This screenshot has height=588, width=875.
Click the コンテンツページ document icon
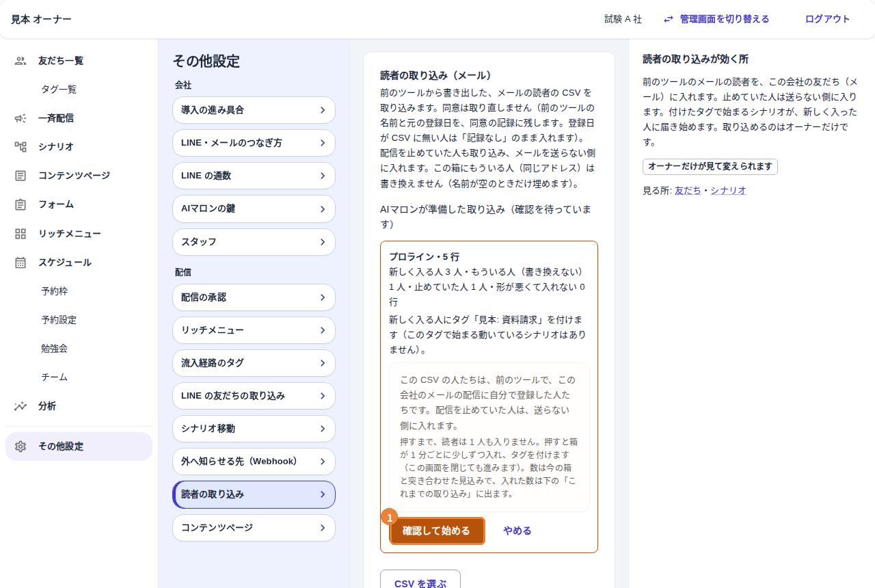(21, 176)
